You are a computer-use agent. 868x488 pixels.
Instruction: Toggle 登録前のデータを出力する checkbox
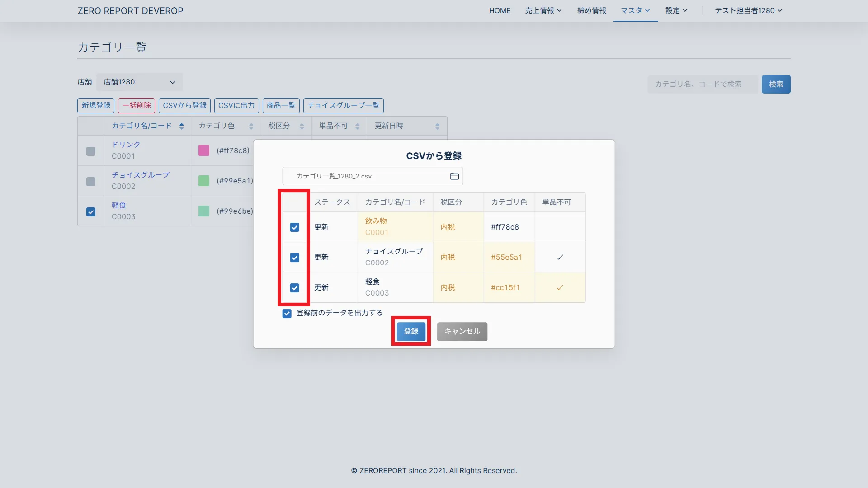[x=287, y=313]
